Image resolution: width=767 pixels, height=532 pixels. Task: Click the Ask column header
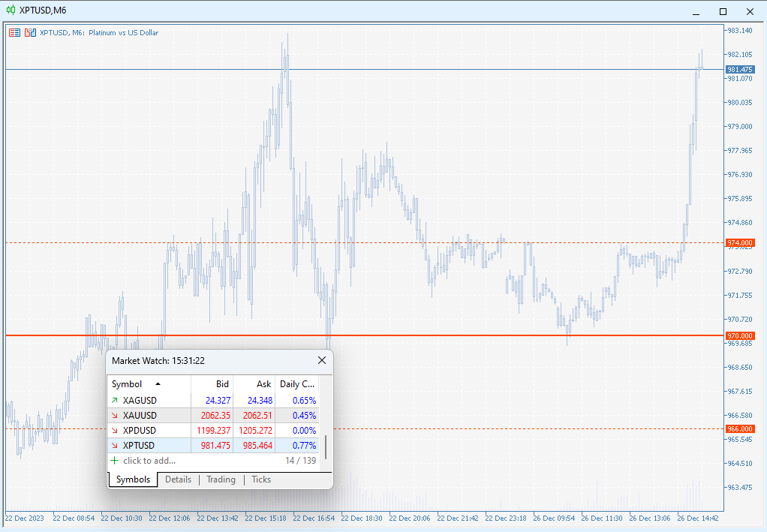(254, 384)
